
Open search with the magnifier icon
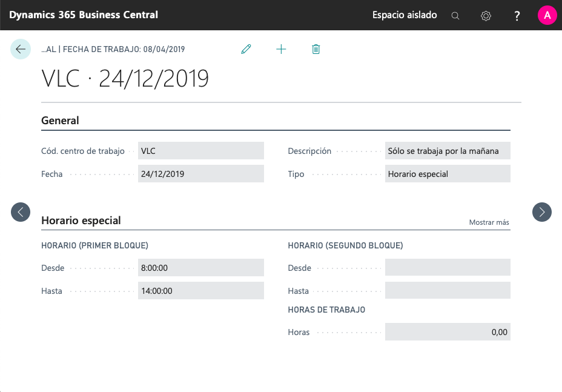(455, 16)
